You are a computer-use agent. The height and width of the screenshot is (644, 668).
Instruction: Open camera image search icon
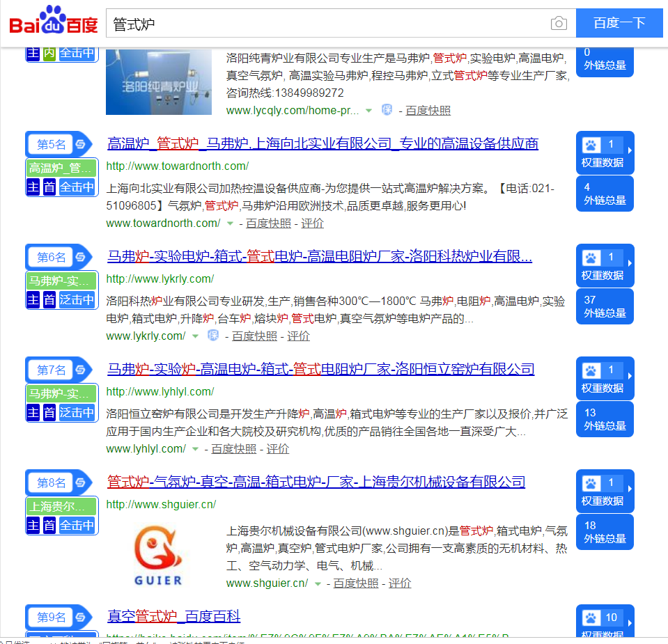tap(559, 23)
